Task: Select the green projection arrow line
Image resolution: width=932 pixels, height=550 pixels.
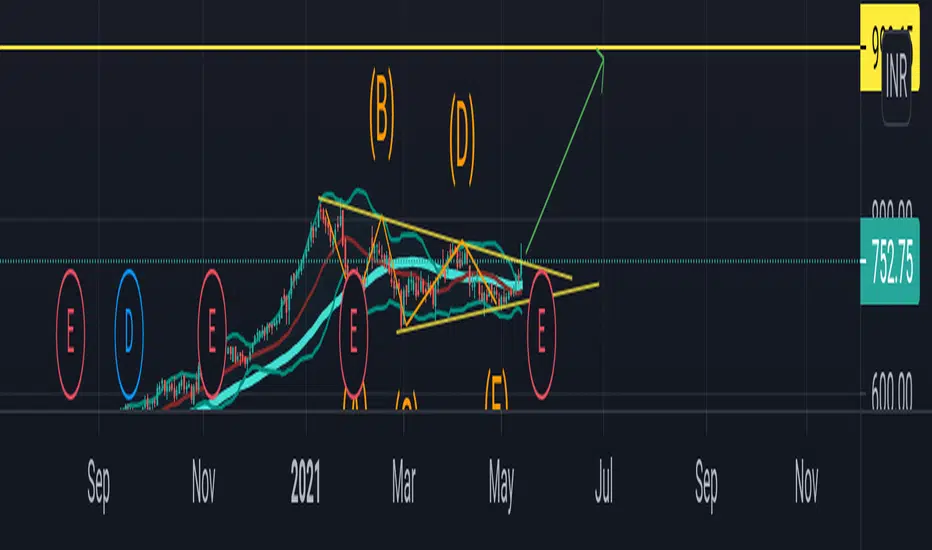Action: coord(565,155)
